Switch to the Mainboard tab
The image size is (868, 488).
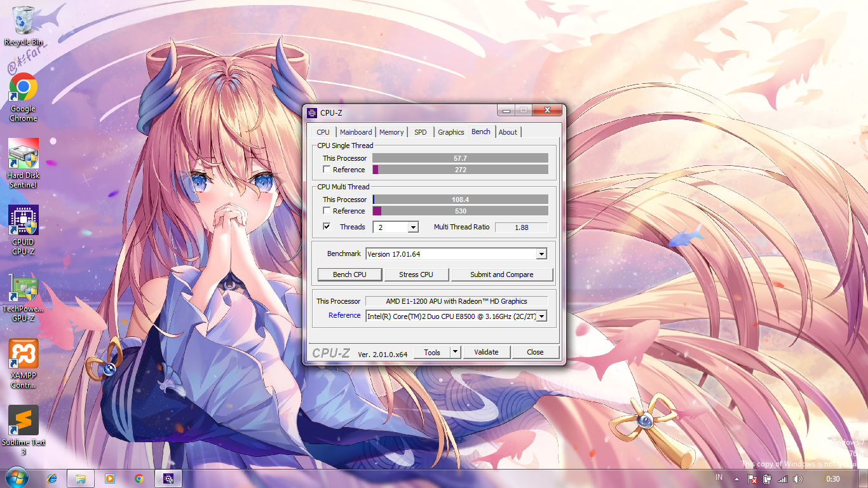[x=356, y=132]
